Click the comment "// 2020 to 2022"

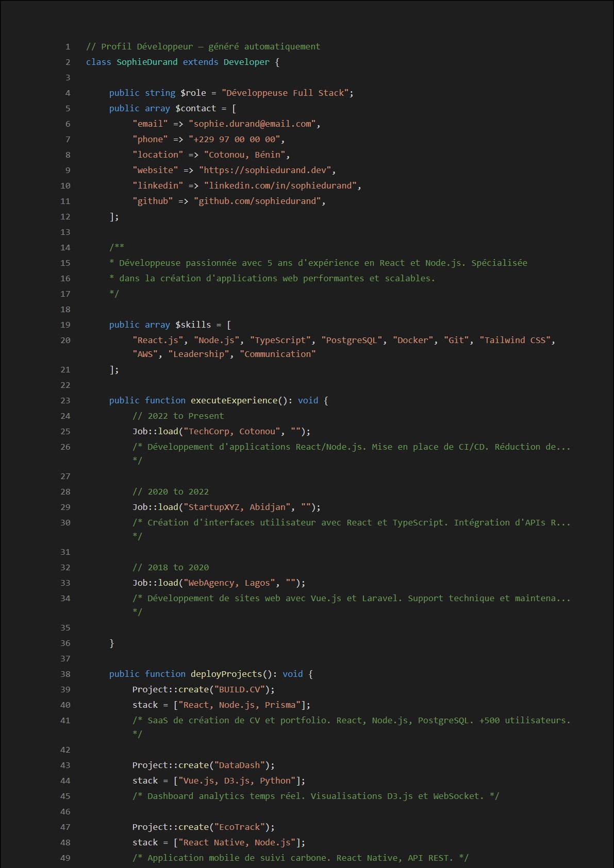point(171,491)
